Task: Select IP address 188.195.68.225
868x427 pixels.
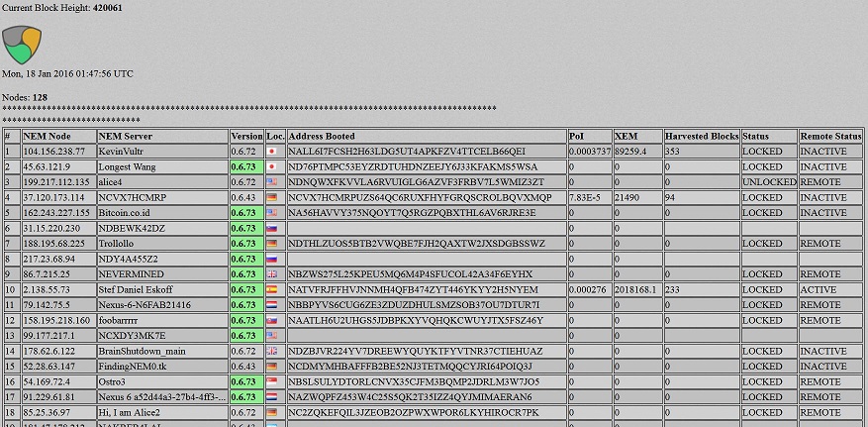Action: [54, 244]
